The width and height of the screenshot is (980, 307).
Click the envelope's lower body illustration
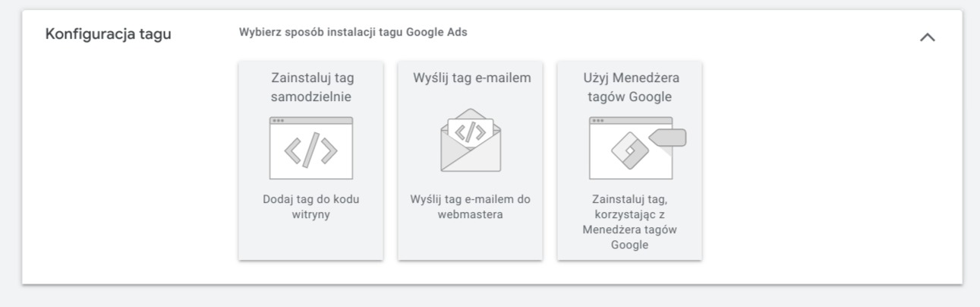pyautogui.click(x=471, y=157)
